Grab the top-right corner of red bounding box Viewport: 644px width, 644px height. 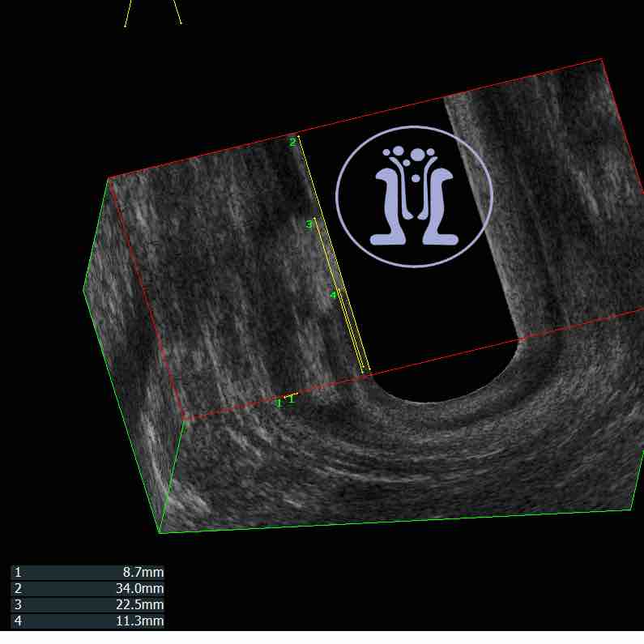tap(602, 59)
